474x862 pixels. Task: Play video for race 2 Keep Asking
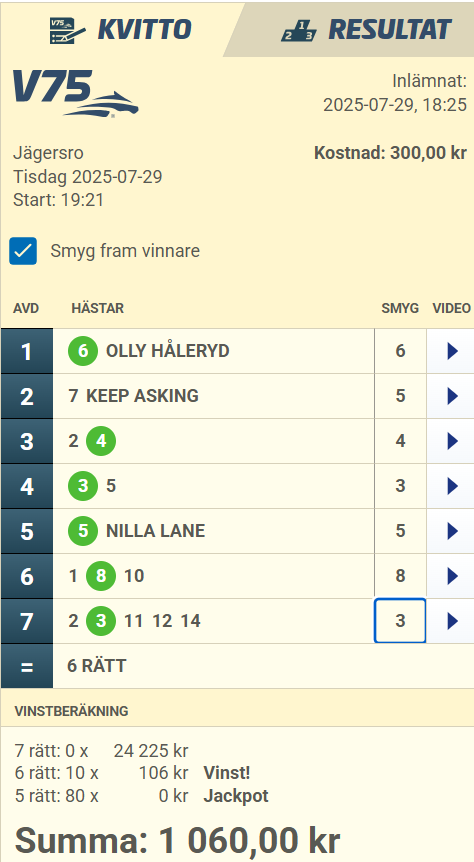tap(451, 396)
